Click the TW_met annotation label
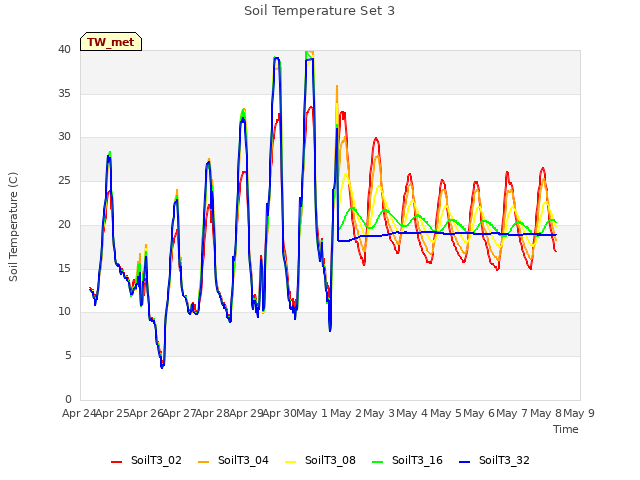Screen dimensions: 640x480 pos(111,42)
